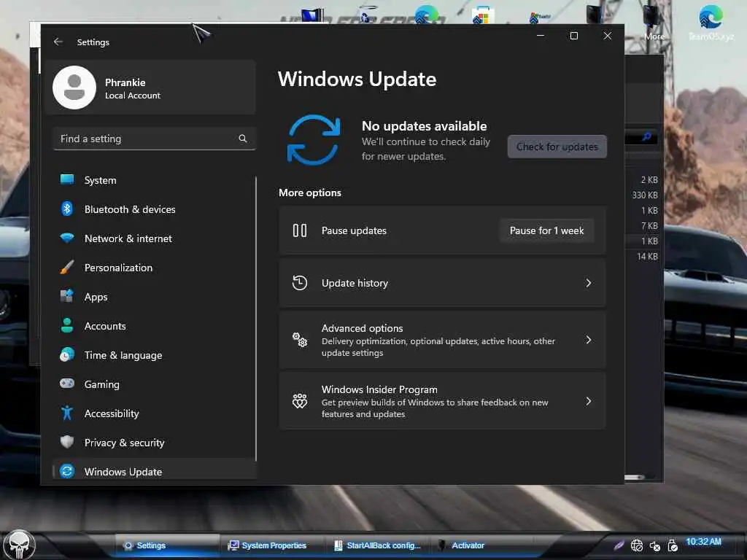
Task: Open the skull Start button
Action: pos(19,545)
